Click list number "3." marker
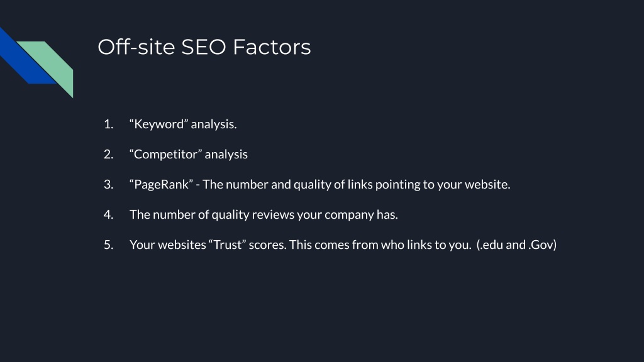Image resolution: width=644 pixels, height=362 pixels. (x=108, y=184)
